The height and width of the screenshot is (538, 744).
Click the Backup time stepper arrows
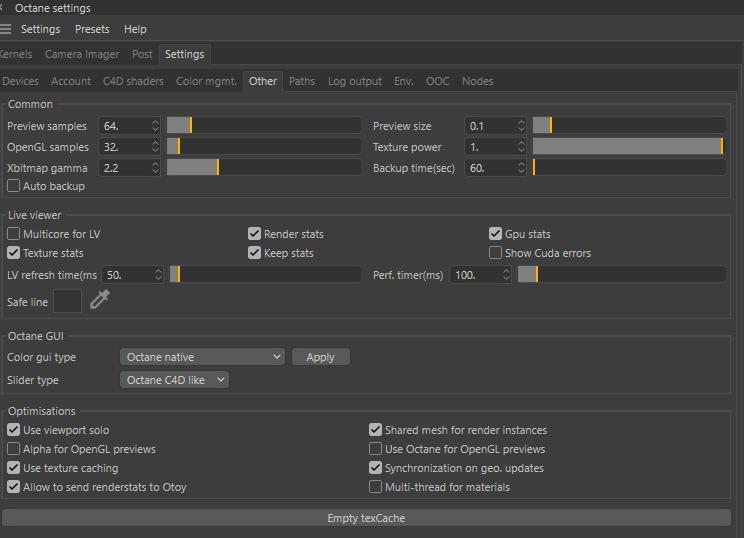pos(521,167)
